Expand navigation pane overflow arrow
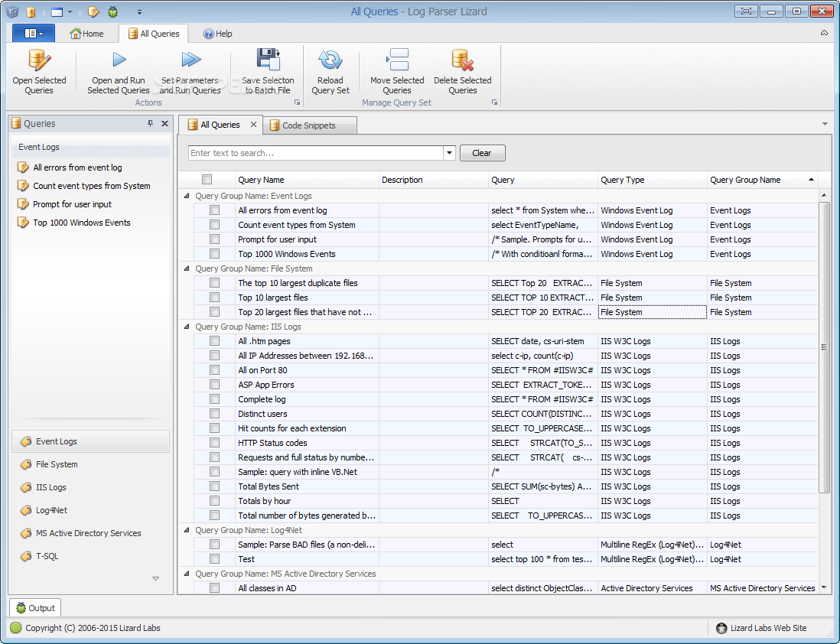The image size is (840, 644). click(155, 579)
